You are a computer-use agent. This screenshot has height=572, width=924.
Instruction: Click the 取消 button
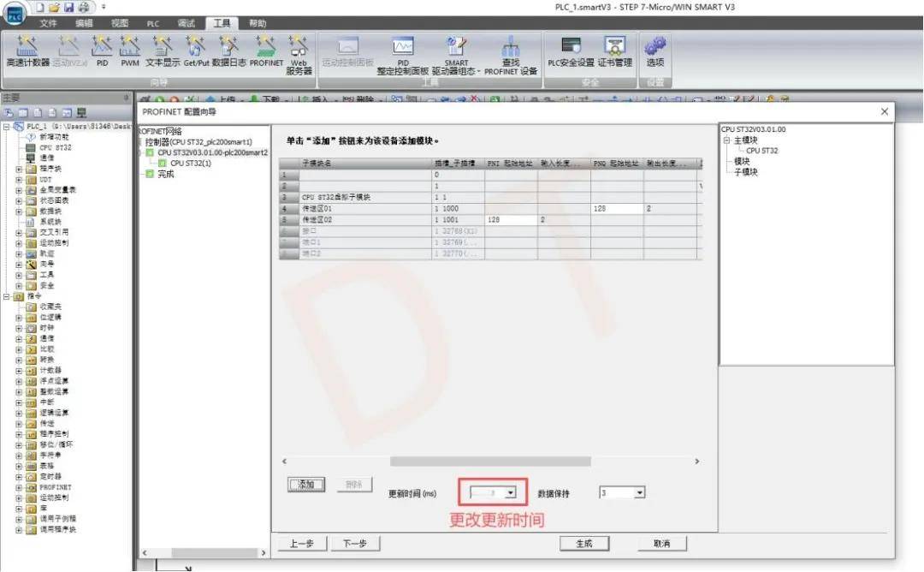click(x=661, y=543)
